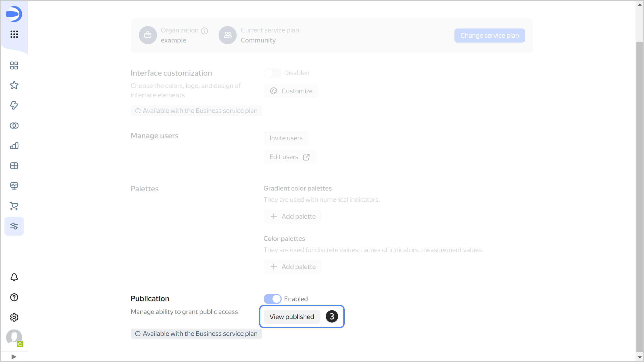
Task: Click the Change service plan button
Action: [489, 35]
